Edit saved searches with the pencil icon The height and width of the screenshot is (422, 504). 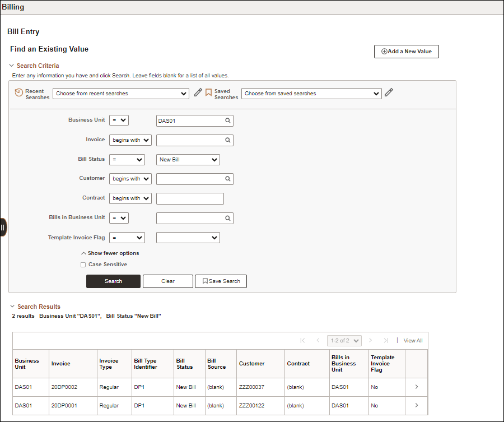pos(389,92)
